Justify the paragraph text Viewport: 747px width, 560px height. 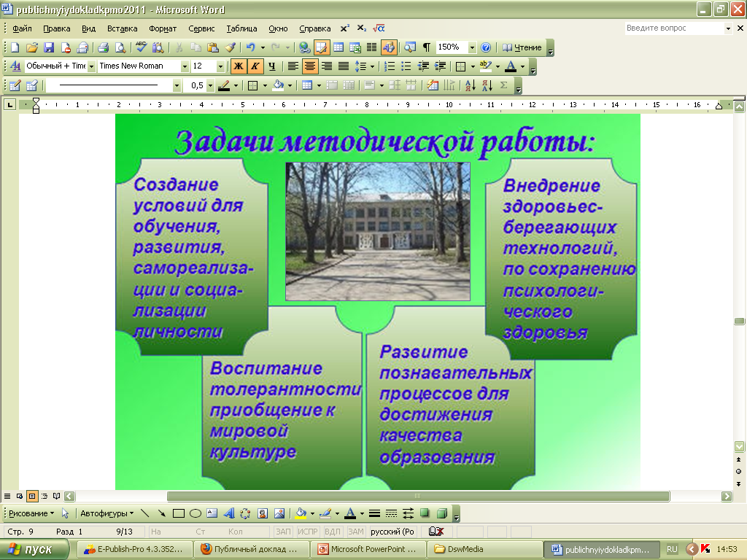[344, 66]
